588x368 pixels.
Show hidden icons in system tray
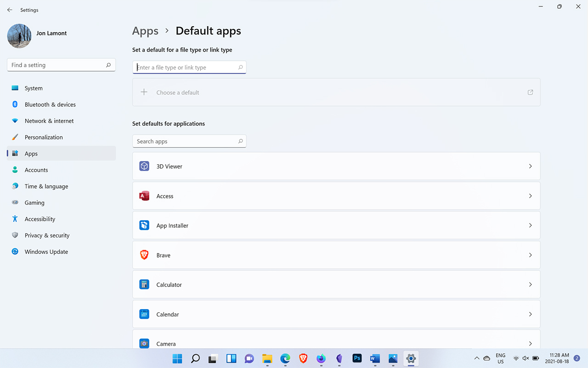pyautogui.click(x=476, y=358)
